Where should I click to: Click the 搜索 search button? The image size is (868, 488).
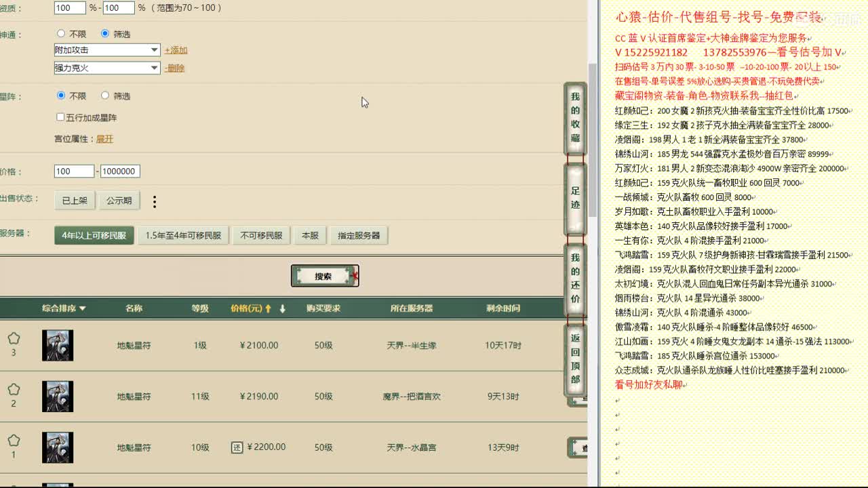[324, 276]
